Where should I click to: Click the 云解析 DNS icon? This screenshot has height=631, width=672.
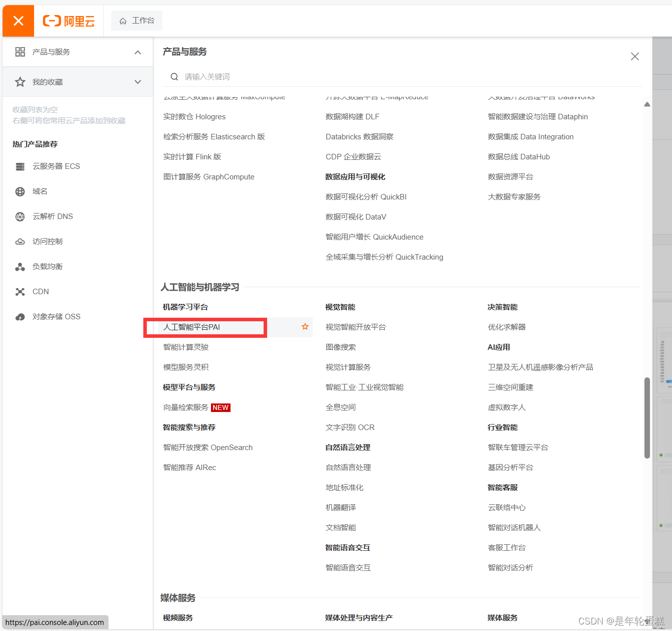coord(20,217)
